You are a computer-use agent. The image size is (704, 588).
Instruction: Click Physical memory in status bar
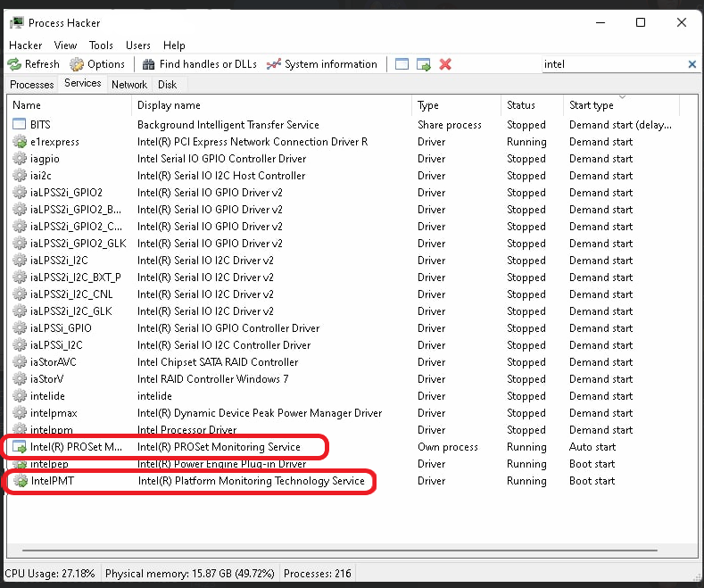tap(190, 574)
